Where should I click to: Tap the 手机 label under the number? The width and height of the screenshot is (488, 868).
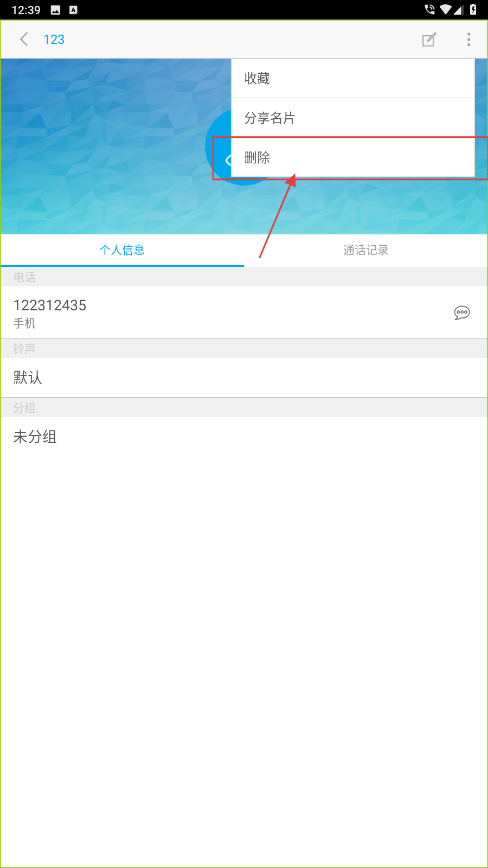[x=24, y=323]
